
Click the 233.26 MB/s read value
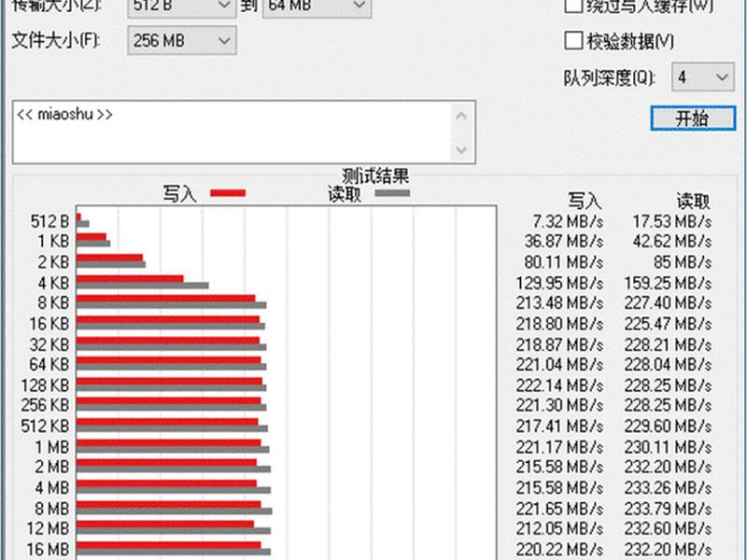point(668,488)
